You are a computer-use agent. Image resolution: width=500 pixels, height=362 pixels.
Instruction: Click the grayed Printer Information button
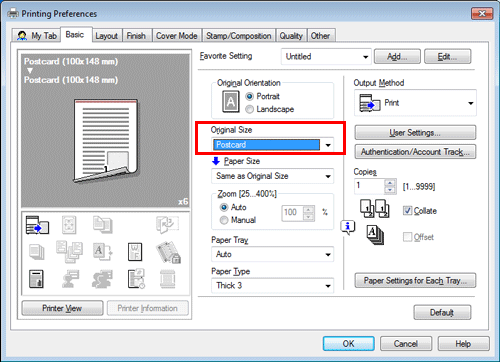pyautogui.click(x=148, y=308)
